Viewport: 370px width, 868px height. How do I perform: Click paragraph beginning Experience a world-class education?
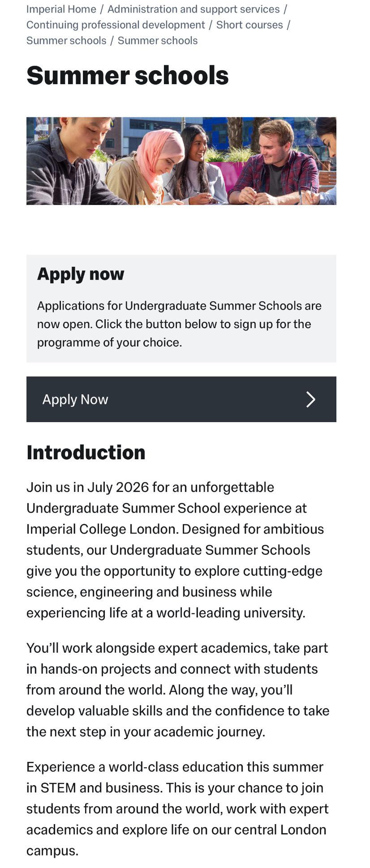(177, 808)
